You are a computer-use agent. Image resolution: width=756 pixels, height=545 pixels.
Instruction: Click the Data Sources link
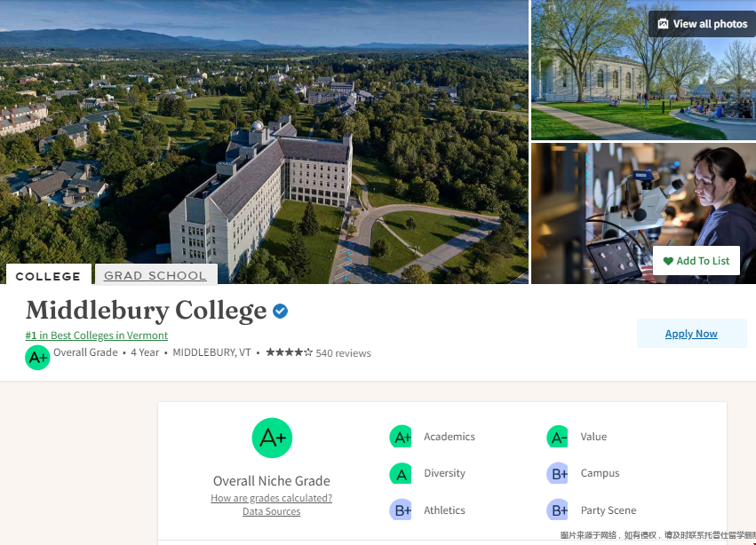click(271, 511)
